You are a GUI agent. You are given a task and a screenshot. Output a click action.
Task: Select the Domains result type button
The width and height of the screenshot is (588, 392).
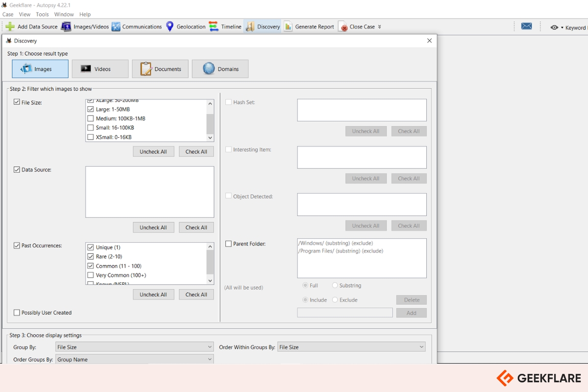[220, 69]
